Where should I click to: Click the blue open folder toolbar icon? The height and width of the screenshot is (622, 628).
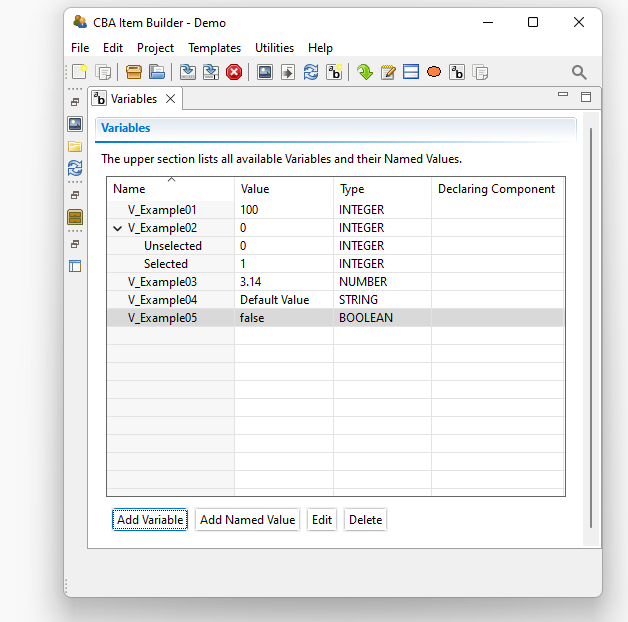tap(157, 72)
